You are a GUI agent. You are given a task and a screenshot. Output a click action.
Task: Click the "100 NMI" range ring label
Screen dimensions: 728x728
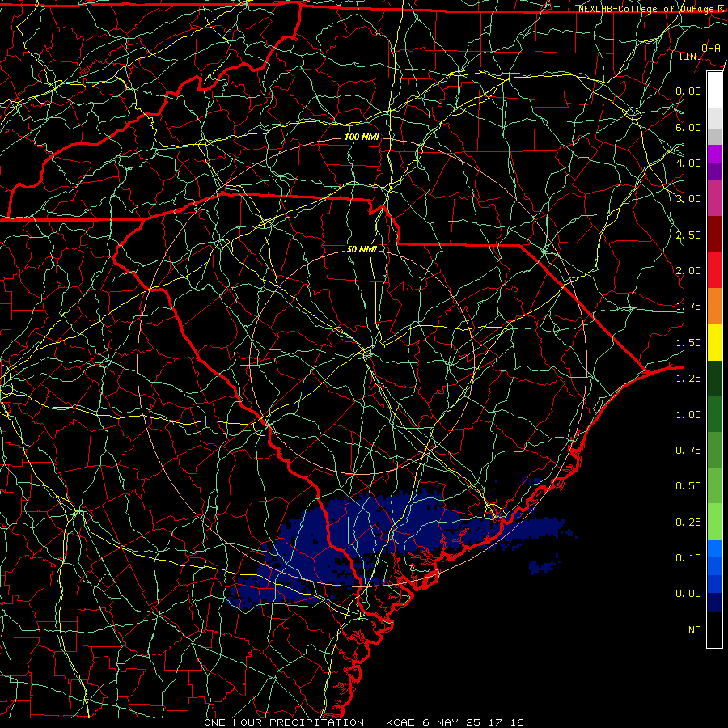(362, 137)
